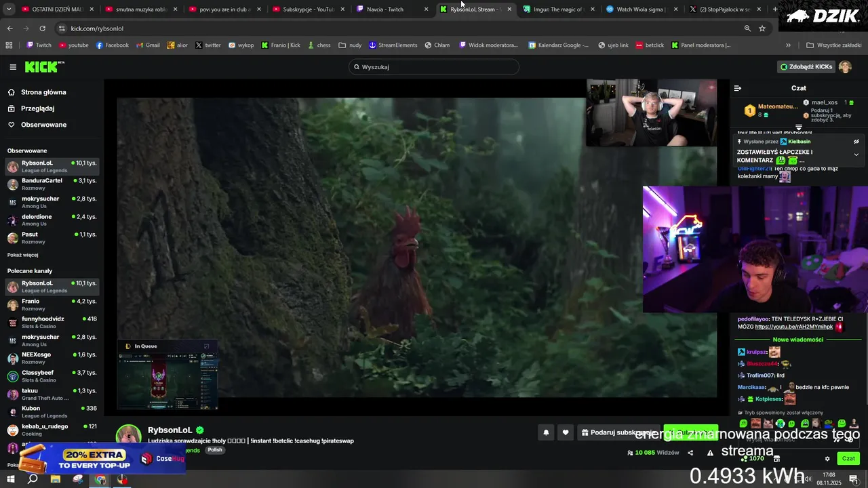The width and height of the screenshot is (868, 488).
Task: Open Wszystkie zakładki folder
Action: 833,45
